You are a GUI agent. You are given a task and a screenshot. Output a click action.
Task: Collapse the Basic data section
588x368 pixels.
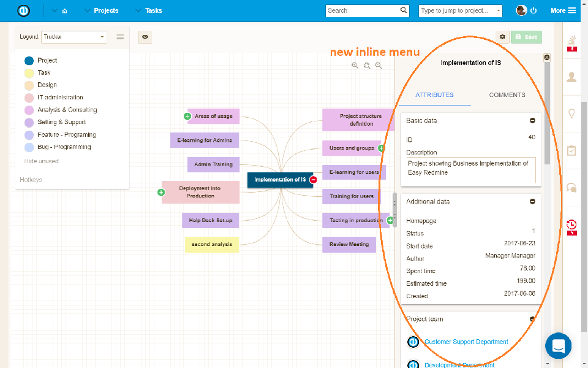point(532,121)
